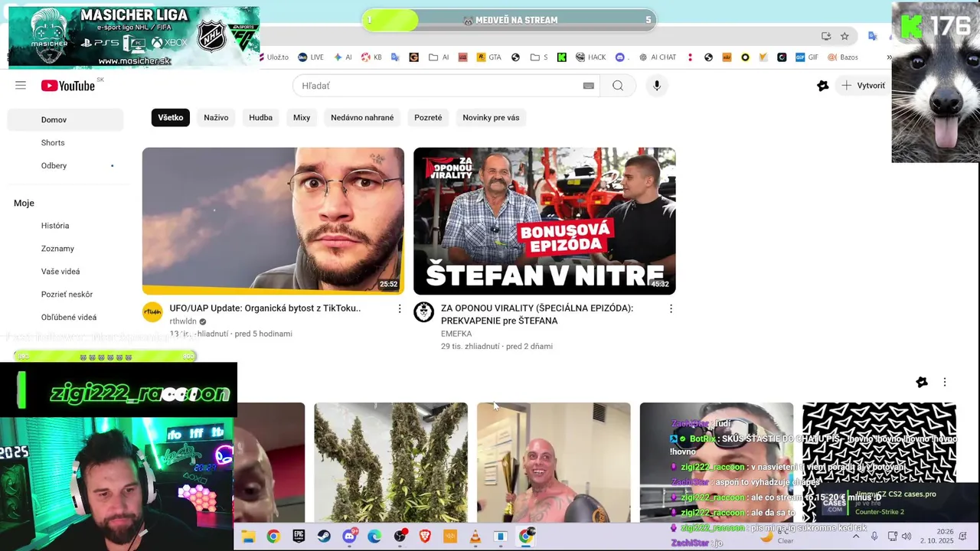Select the Mixy filter chip
This screenshot has width=980, height=551.
pyautogui.click(x=302, y=118)
